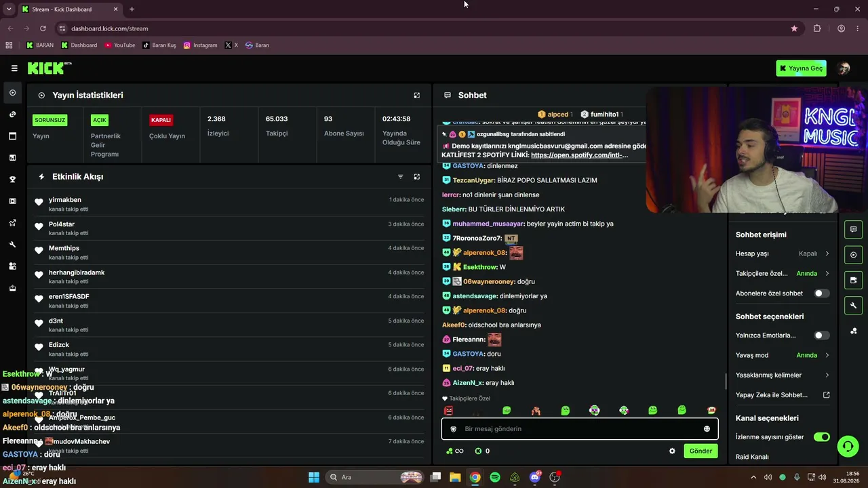The image size is (868, 488).
Task: Open the wrench icon in left sidebar
Action: tap(12, 245)
